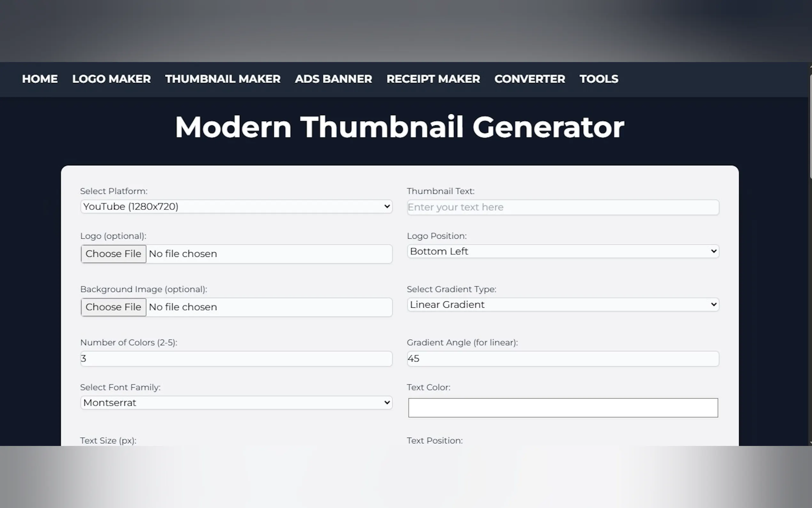Image resolution: width=812 pixels, height=508 pixels.
Task: Click the Modern Thumbnail Generator heading
Action: (400, 127)
